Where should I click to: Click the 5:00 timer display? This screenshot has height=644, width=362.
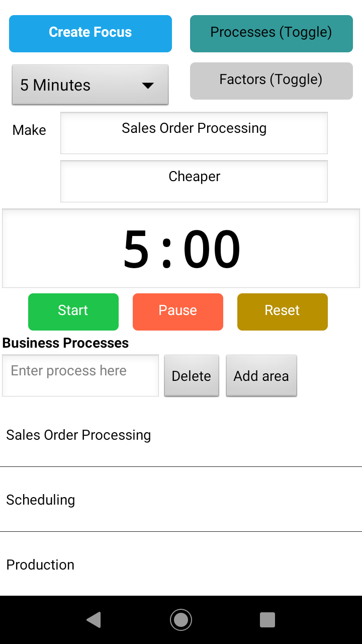click(x=181, y=249)
